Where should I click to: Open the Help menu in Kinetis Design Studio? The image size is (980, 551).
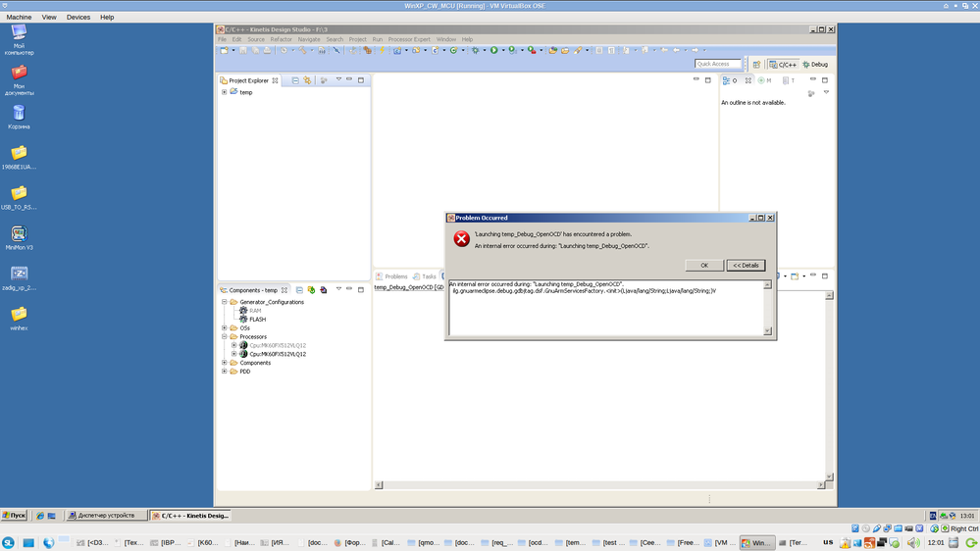467,39
